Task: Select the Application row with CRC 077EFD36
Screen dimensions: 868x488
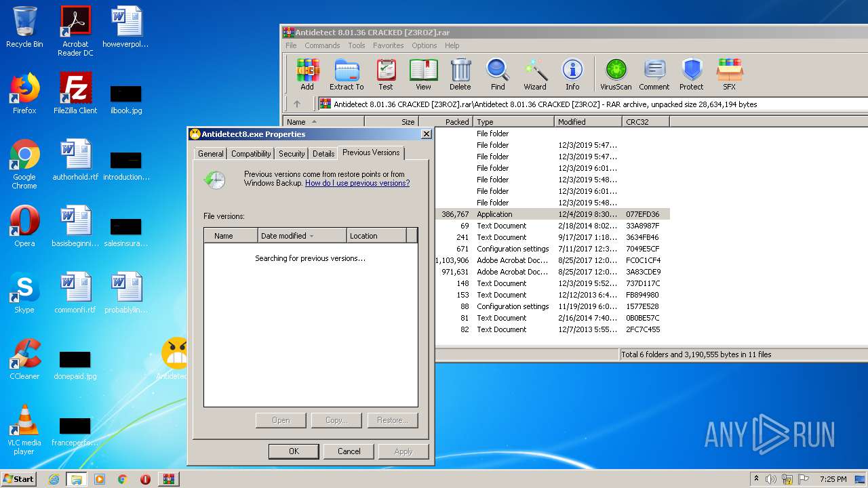Action: click(552, 214)
